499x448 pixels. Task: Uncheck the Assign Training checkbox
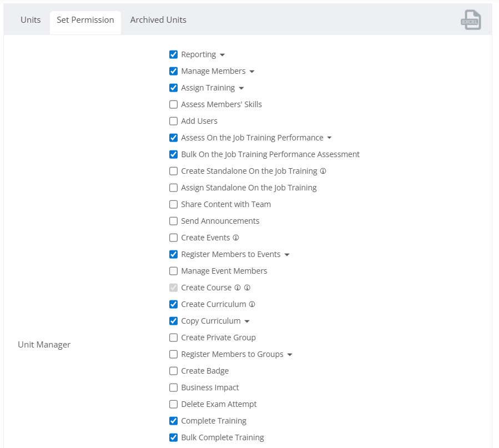[173, 88]
